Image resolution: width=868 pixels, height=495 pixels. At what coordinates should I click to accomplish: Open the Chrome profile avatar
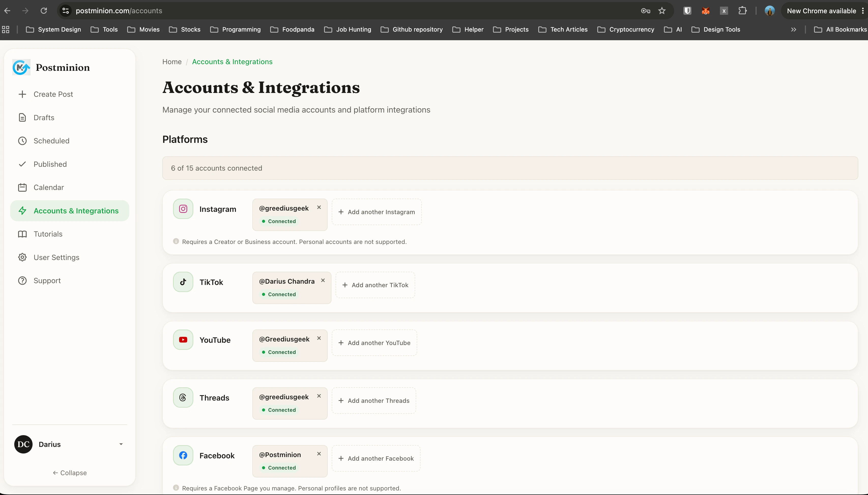point(770,11)
